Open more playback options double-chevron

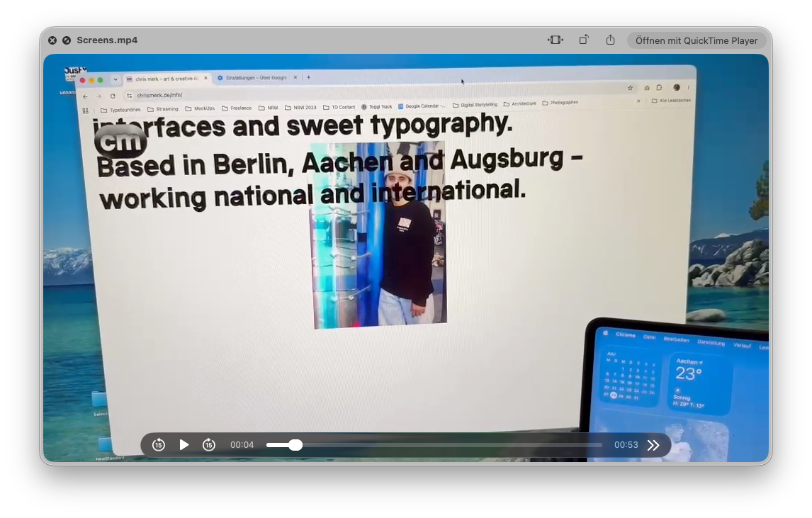pyautogui.click(x=653, y=445)
